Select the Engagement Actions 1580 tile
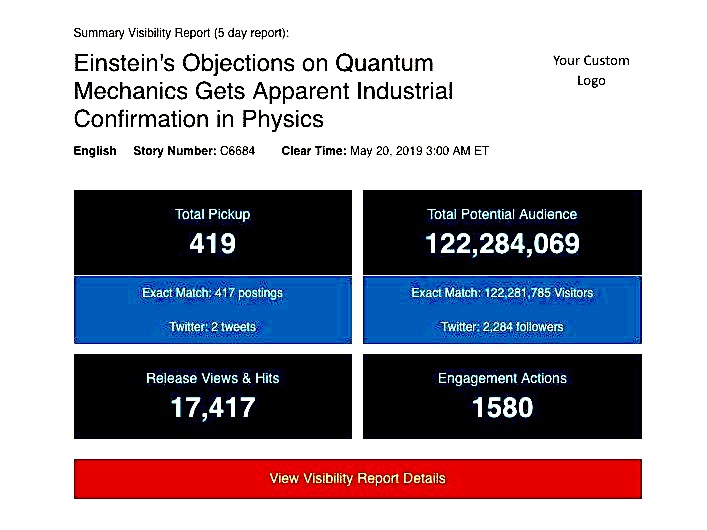Image resolution: width=707 pixels, height=530 pixels. pos(502,396)
